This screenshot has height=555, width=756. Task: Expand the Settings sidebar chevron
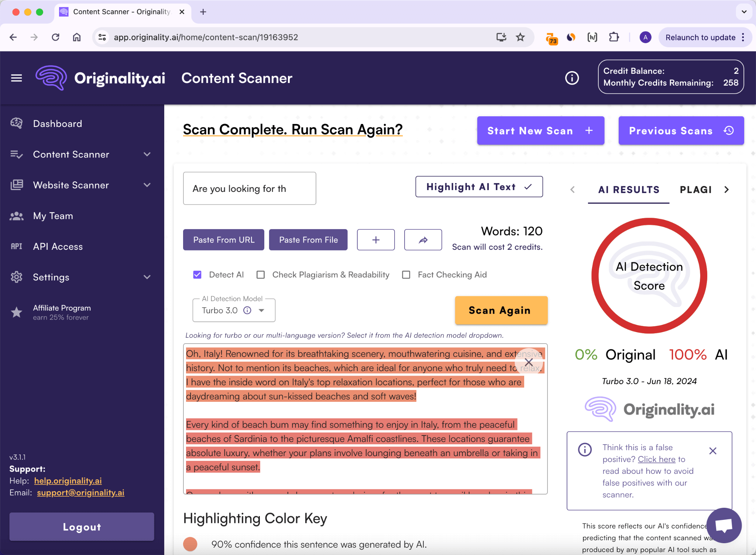pyautogui.click(x=147, y=277)
